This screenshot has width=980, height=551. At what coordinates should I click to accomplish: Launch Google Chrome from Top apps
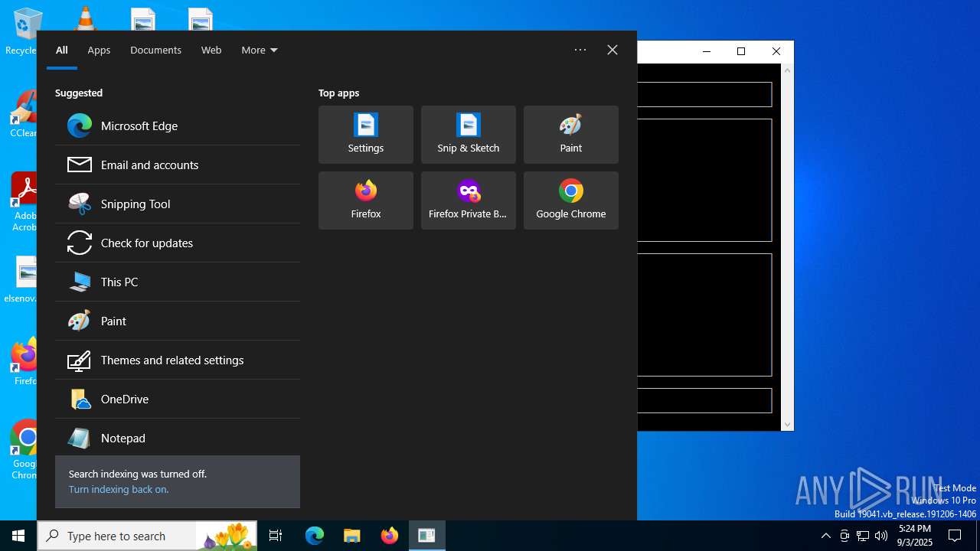(571, 201)
